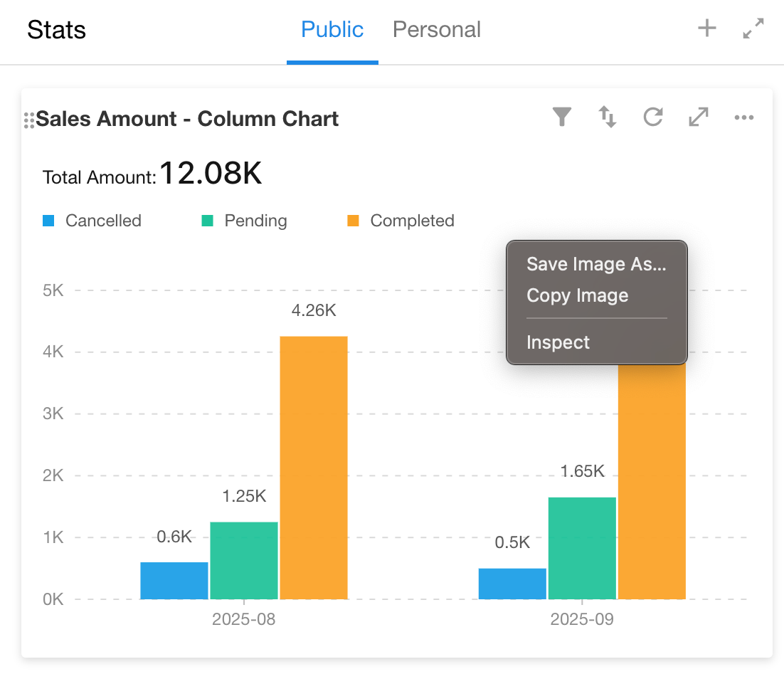Refresh the Sales Amount chart

pos(652,117)
